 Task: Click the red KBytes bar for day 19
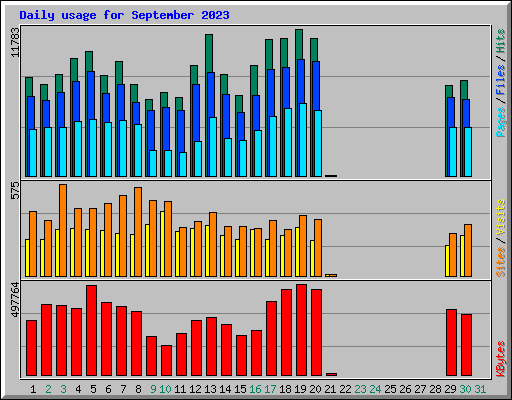coord(302,330)
